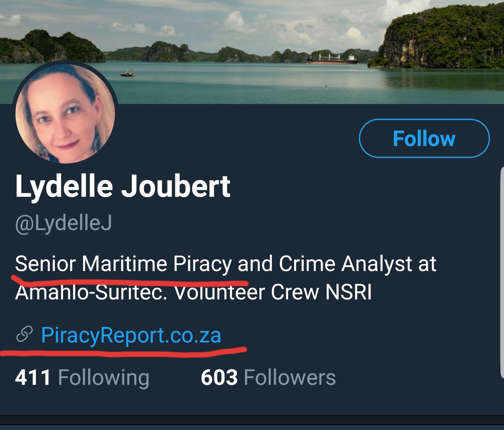Screen dimensions: 504x430
Task: Select the display name Lydelle Joubert
Action: click(123, 186)
